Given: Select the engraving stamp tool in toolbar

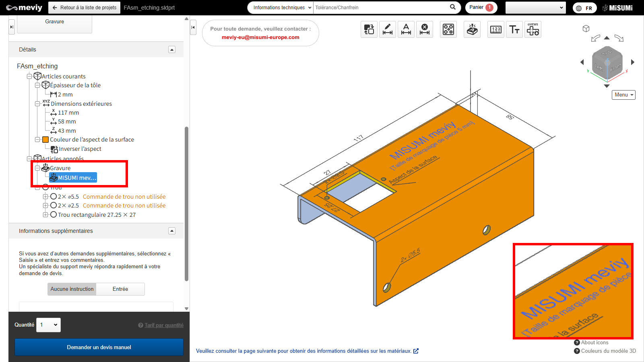Looking at the screenshot, I should click(472, 29).
